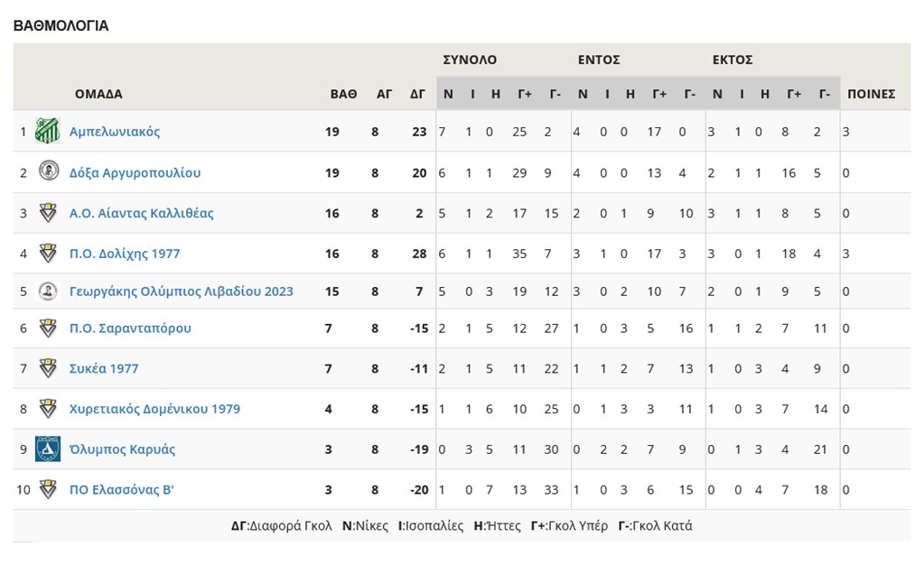
Task: Click the Π.Ο. Σαρανταπόρου team badge
Action: tap(48, 328)
